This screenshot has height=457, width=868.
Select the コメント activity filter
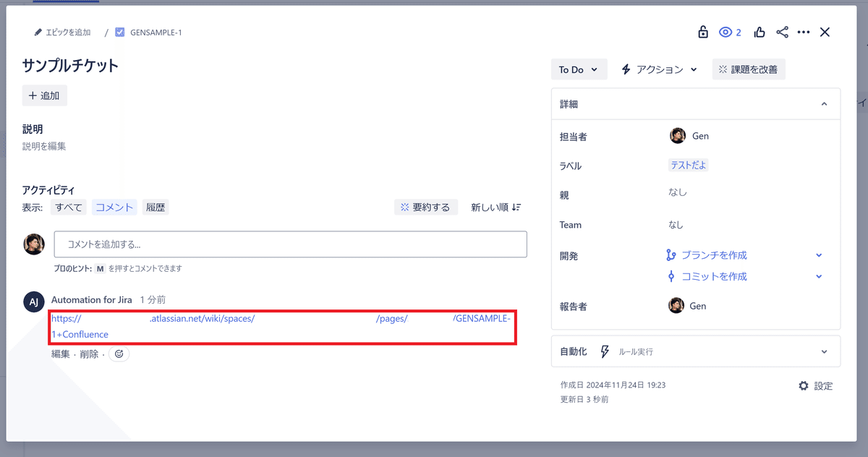point(114,208)
